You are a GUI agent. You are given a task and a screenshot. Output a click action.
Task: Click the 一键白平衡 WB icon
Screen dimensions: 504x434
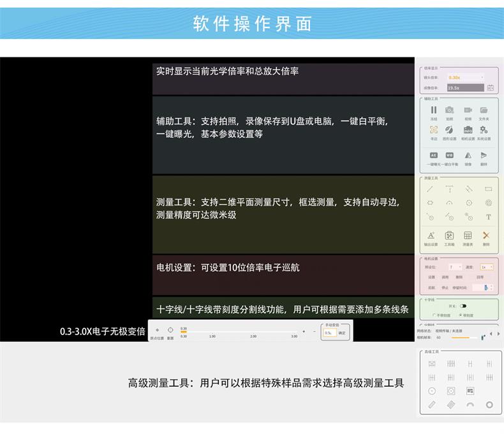point(450,155)
